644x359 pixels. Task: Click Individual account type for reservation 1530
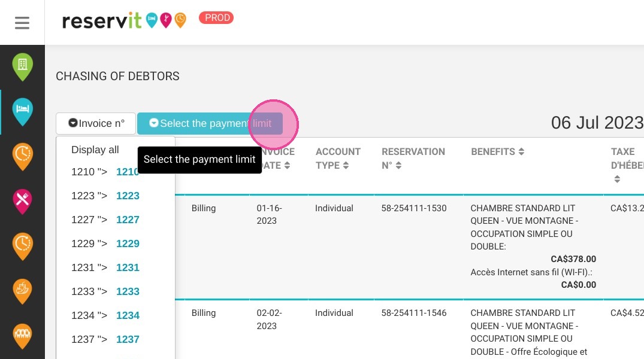pos(334,208)
